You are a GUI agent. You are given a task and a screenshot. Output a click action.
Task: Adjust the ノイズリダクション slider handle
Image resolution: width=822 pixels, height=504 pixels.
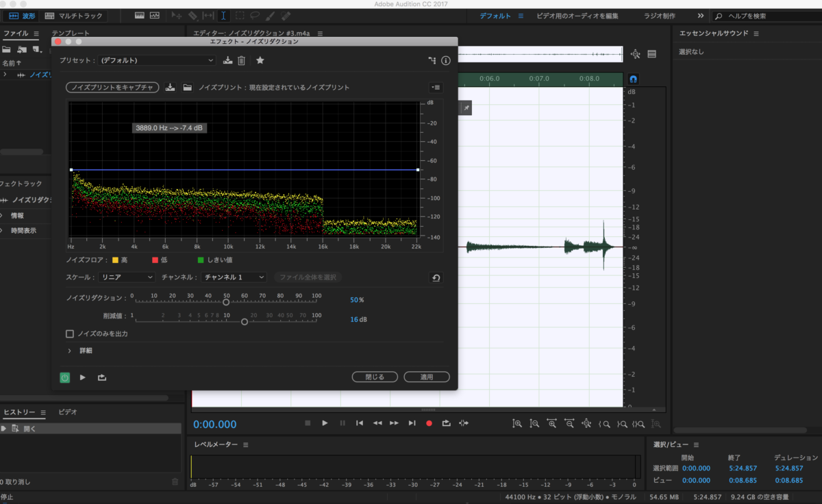[226, 302]
